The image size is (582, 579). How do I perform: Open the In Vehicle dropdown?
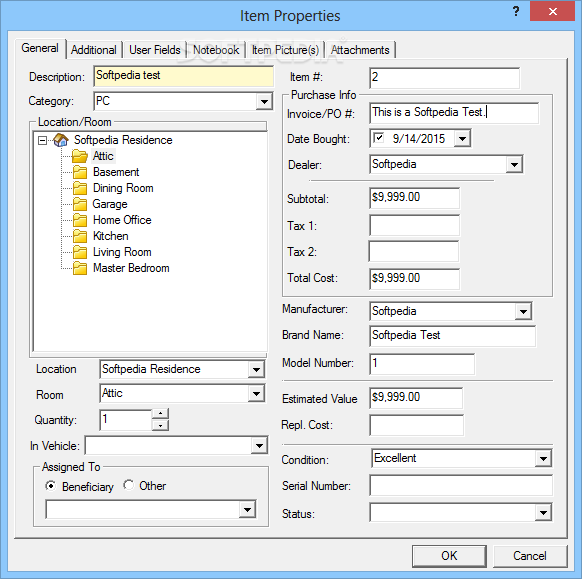(259, 446)
